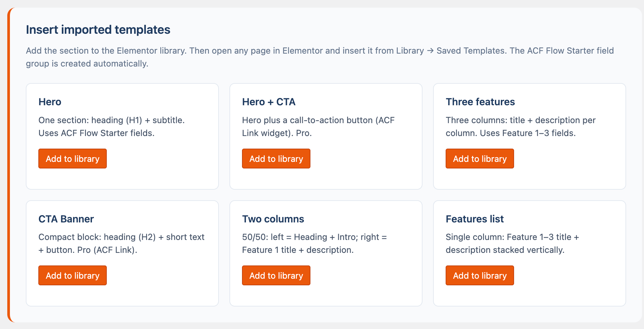Click the Features list card title

475,219
